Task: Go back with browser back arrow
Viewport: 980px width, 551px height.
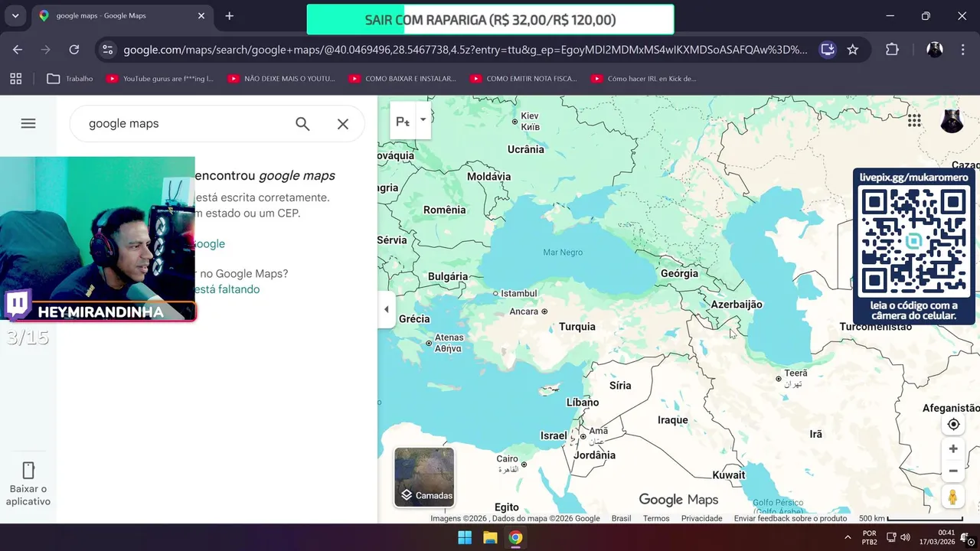Action: (x=18, y=50)
